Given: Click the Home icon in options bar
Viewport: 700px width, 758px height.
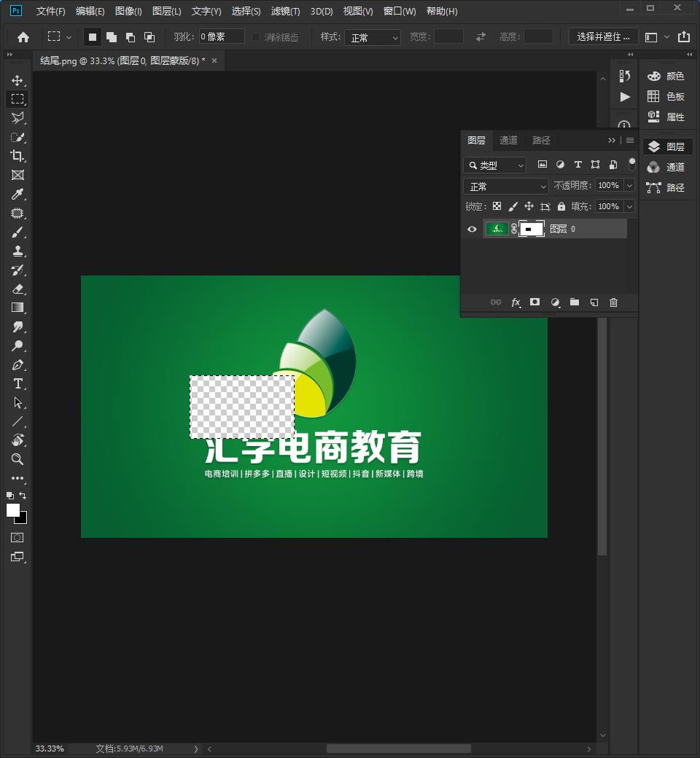Looking at the screenshot, I should tap(23, 37).
